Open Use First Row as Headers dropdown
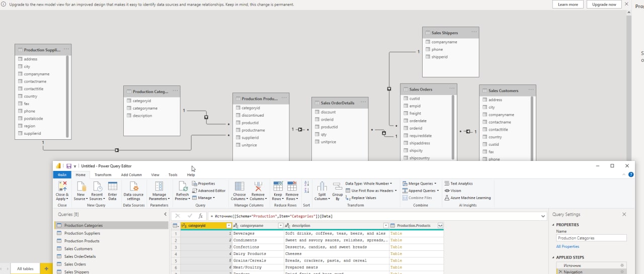Screen dimensions: 644x274 (371, 191)
